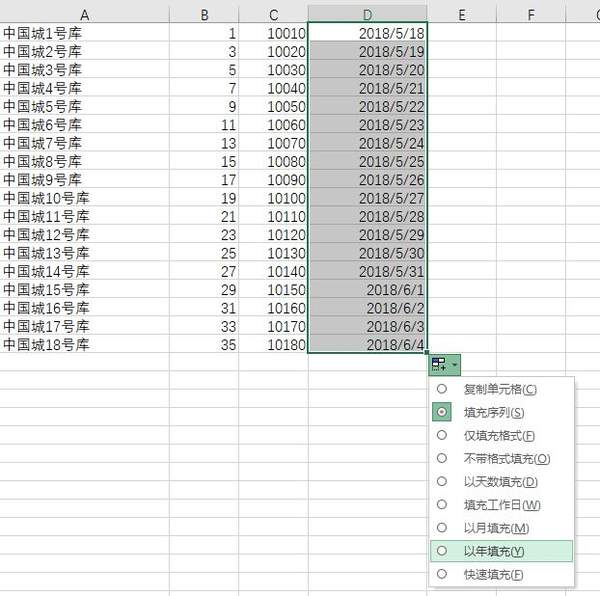Select 以天数填充(D) option
The image size is (600, 596).
point(501,482)
